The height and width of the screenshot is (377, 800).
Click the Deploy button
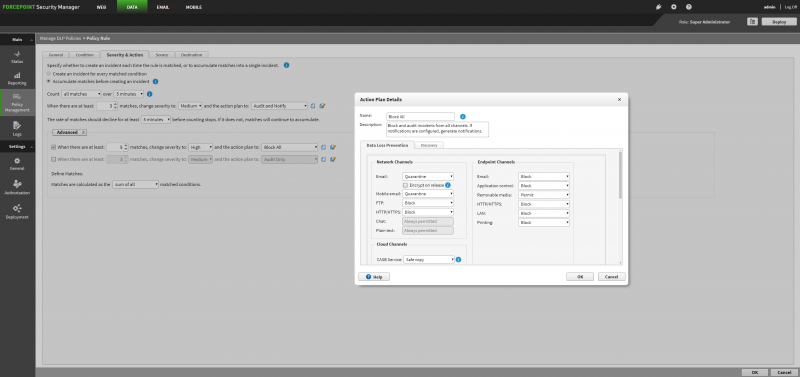(779, 21)
